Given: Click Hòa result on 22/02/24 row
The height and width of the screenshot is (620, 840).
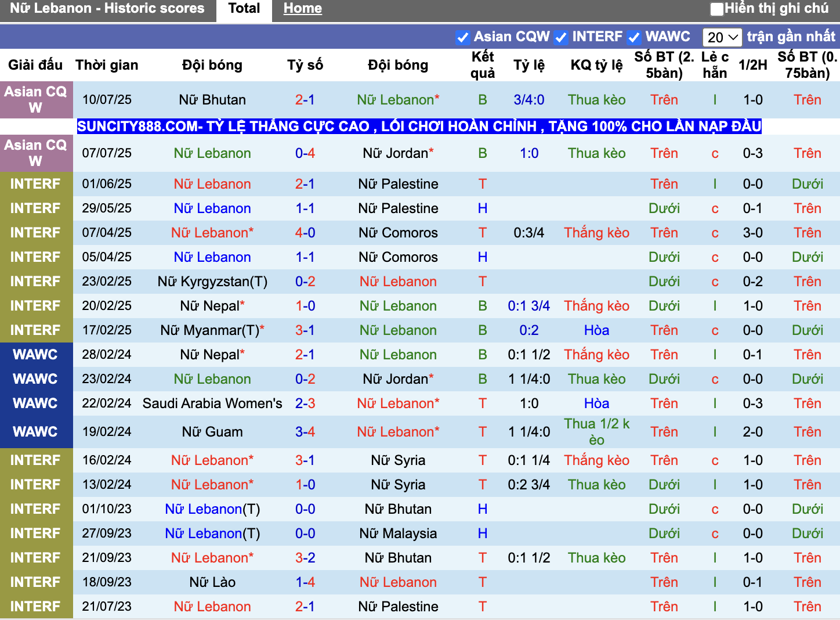Looking at the screenshot, I should point(596,403).
